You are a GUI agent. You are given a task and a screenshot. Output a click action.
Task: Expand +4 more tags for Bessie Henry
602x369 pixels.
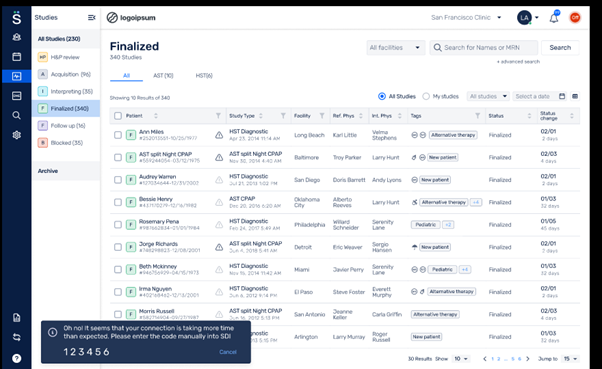[476, 202]
